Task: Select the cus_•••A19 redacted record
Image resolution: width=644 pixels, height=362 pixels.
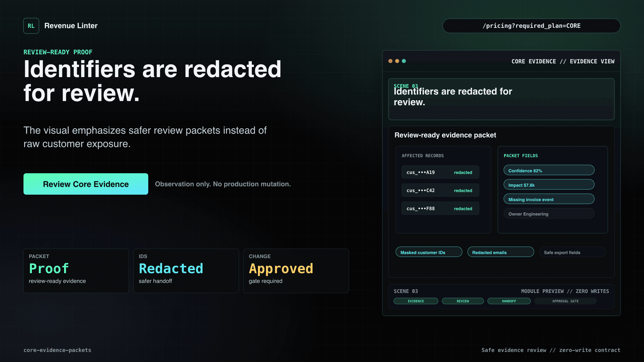Action: pyautogui.click(x=440, y=172)
